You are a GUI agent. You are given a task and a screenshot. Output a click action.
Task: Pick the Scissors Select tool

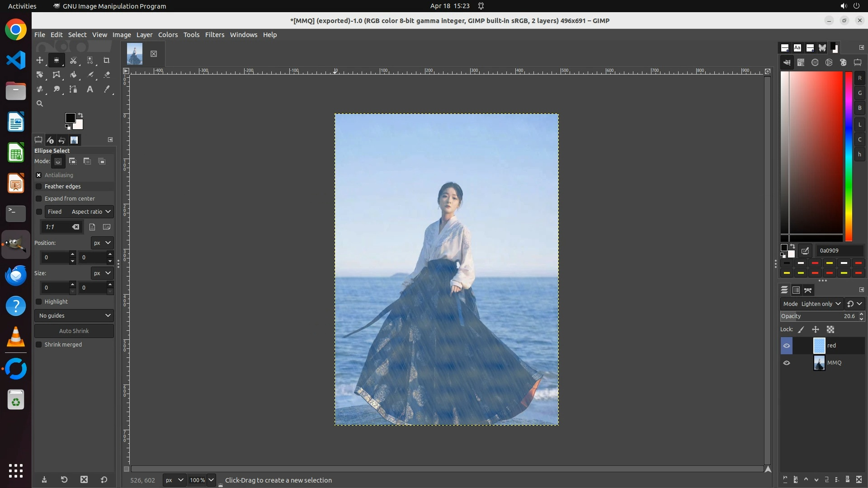(73, 60)
